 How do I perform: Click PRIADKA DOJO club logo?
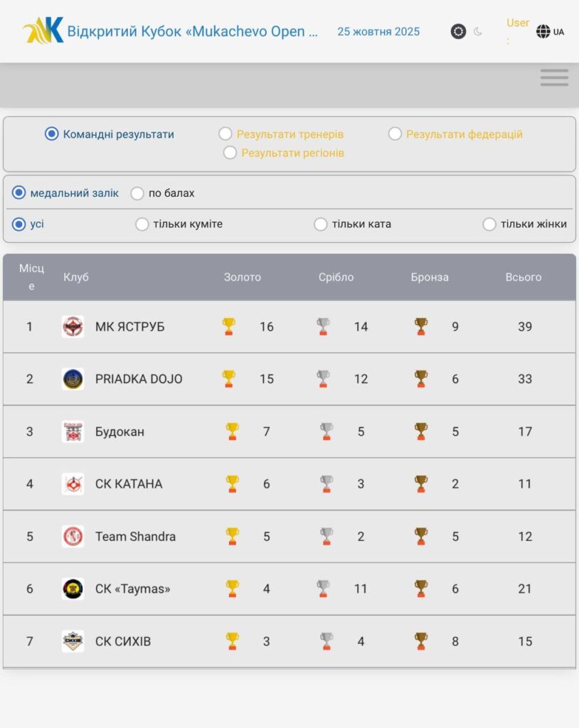[73, 379]
